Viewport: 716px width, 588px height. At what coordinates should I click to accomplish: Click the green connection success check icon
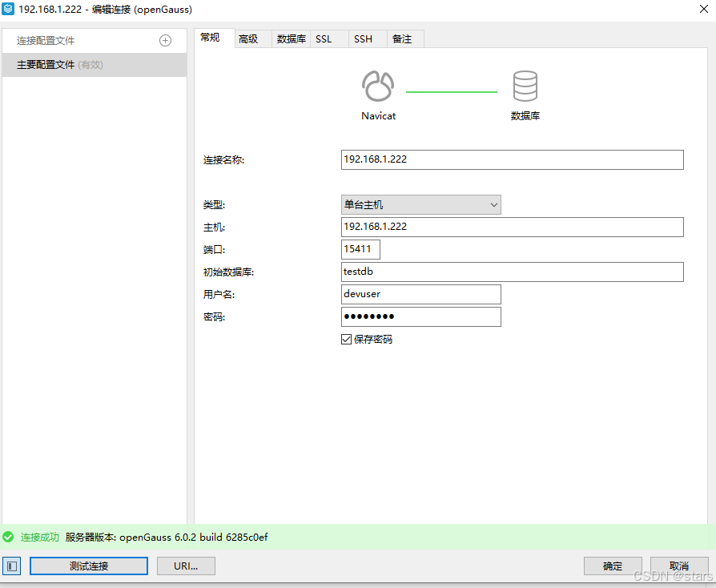pyautogui.click(x=8, y=537)
